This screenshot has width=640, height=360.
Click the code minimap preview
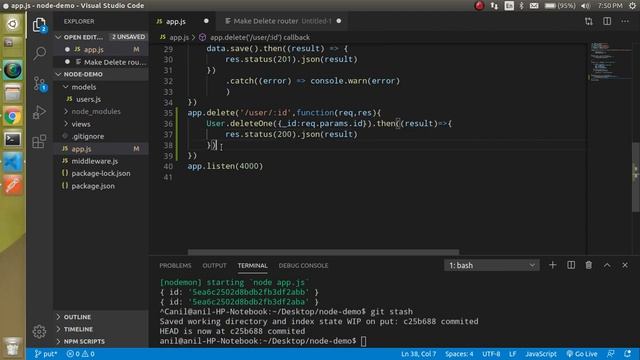click(x=610, y=61)
